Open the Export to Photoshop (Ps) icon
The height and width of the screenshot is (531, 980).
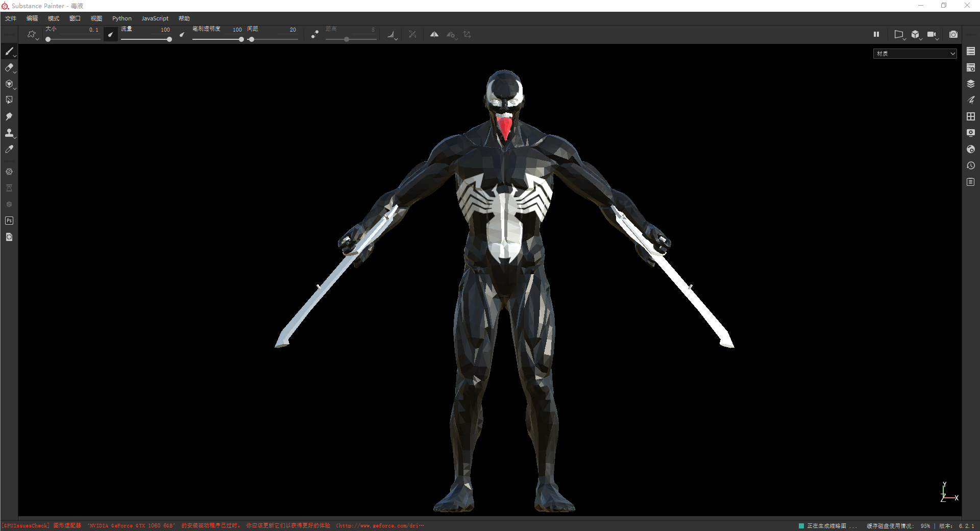coord(9,221)
